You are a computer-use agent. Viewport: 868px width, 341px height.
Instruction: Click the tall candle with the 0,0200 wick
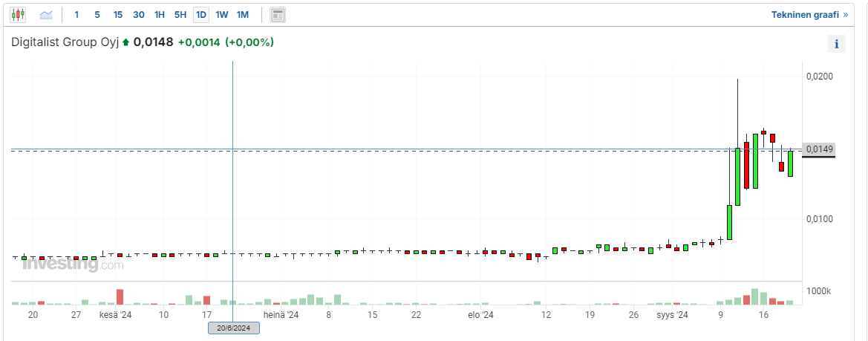(x=738, y=176)
